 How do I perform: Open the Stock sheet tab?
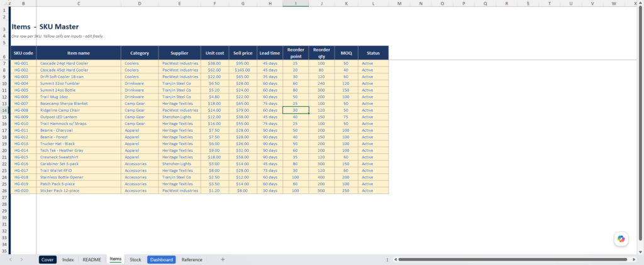tap(136, 260)
